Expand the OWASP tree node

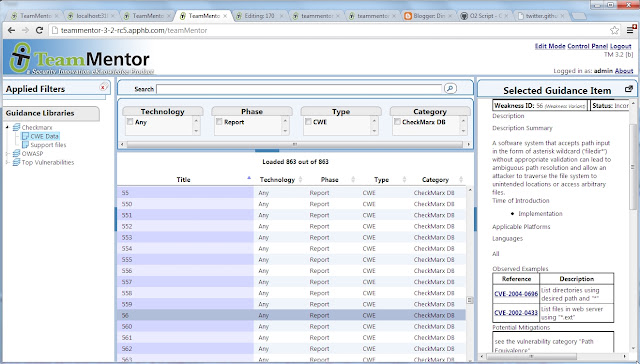[7, 153]
